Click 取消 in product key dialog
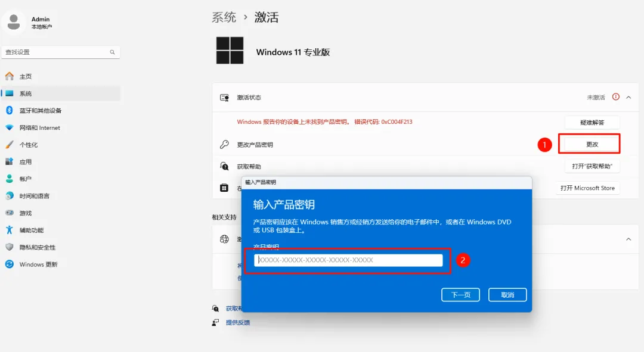Screen dimensions: 644x352 click(507, 295)
